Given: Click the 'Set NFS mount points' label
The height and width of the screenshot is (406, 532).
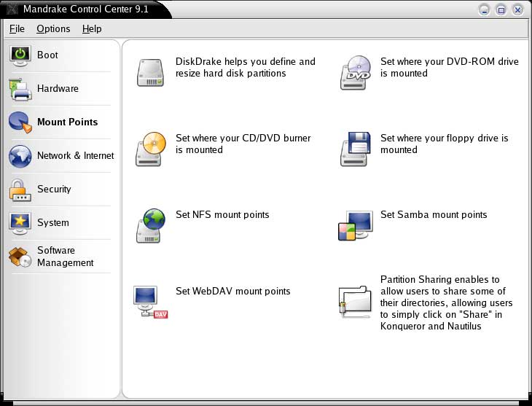Looking at the screenshot, I should pos(222,214).
